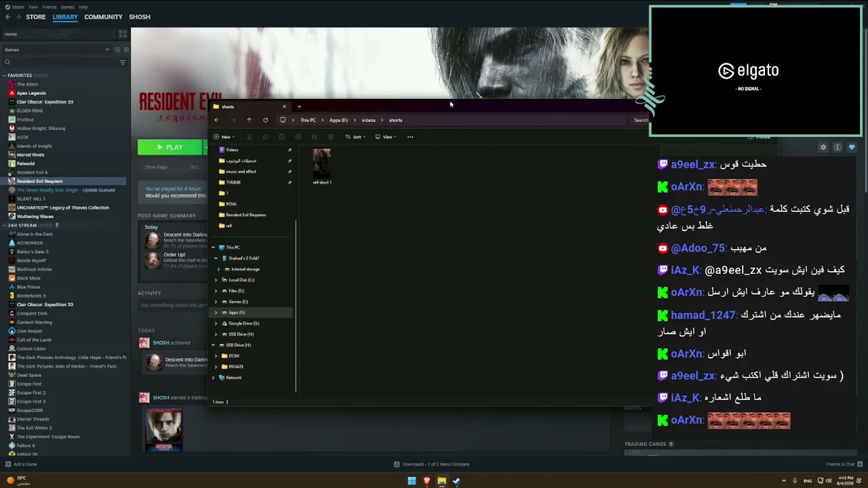
Task: Open the New dropdown in File Explorer
Action: tap(224, 137)
